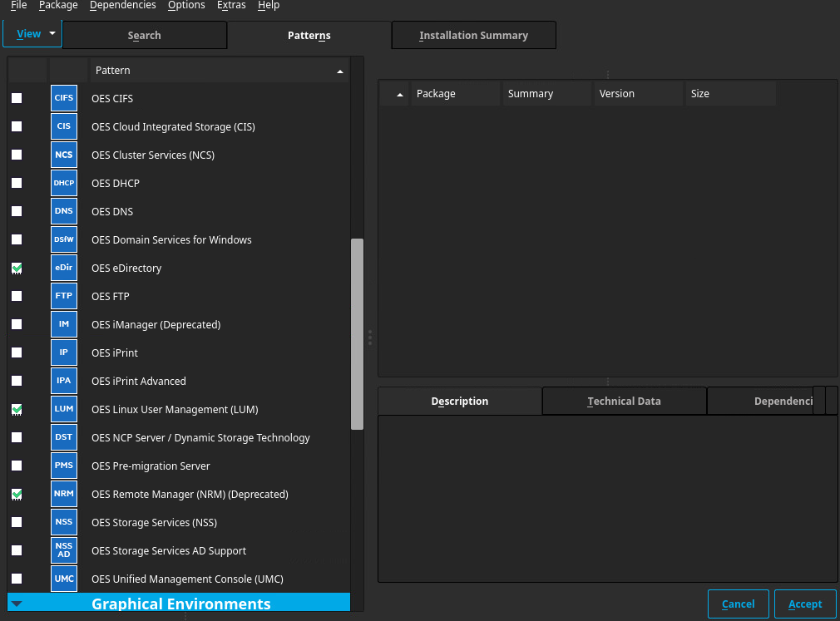This screenshot has width=840, height=621.
Task: Tick the OES iPrint Advanced checkbox
Action: (x=17, y=381)
